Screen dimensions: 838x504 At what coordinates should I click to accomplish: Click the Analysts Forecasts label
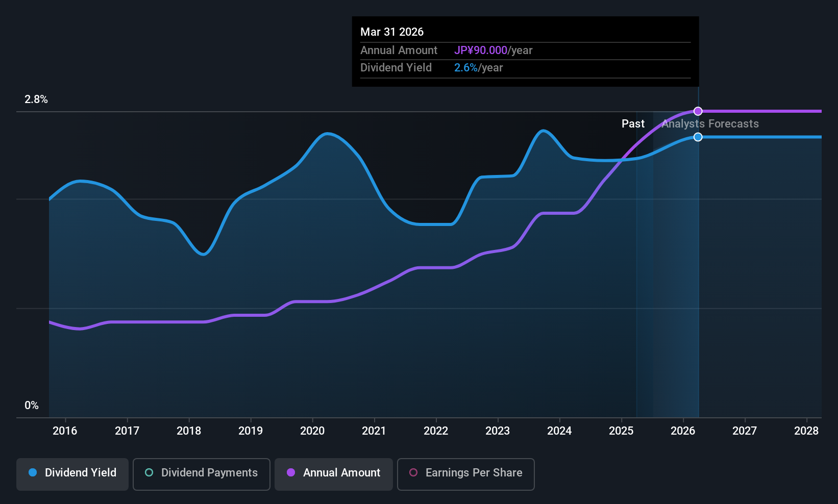click(710, 124)
